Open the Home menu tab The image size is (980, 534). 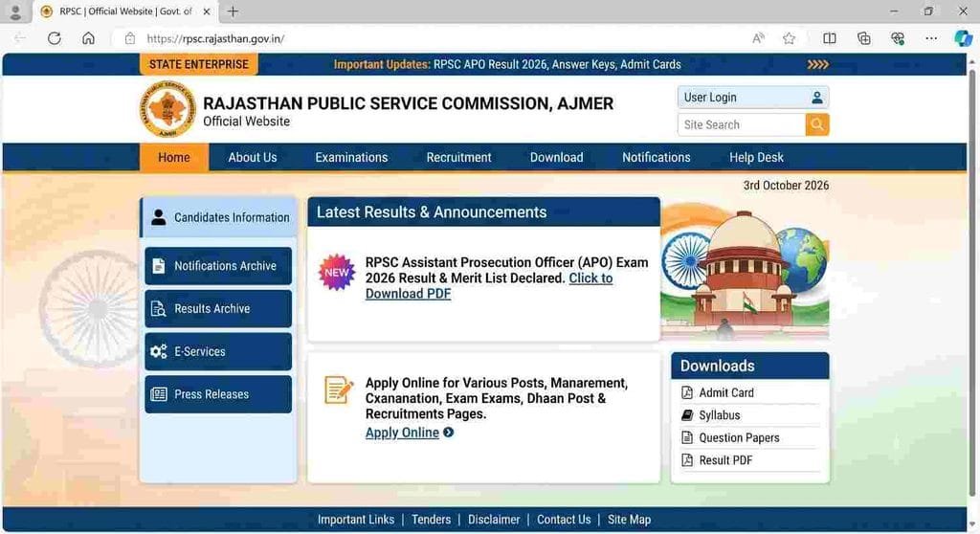pos(174,158)
